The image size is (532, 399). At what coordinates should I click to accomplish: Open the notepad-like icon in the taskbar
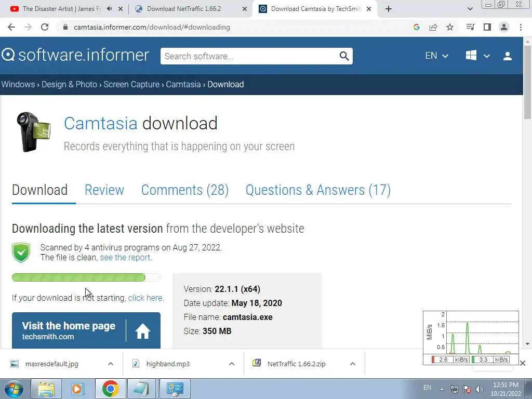coord(141,389)
